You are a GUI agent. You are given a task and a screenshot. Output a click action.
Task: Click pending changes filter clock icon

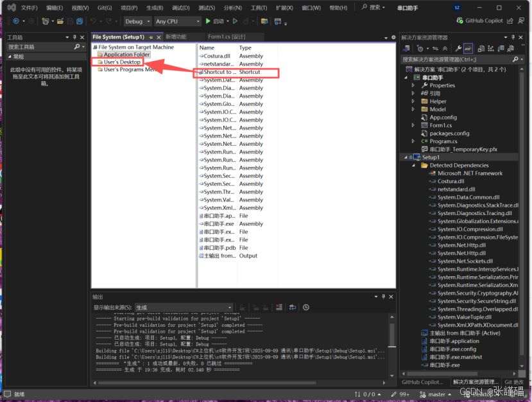coord(420,49)
